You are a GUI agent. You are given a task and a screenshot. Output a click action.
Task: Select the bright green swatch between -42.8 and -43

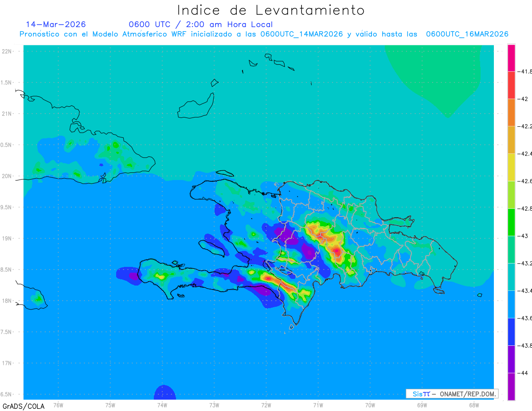click(511, 222)
